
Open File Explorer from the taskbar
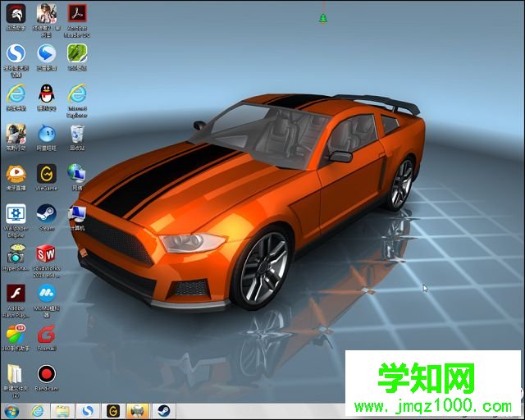coord(62,411)
